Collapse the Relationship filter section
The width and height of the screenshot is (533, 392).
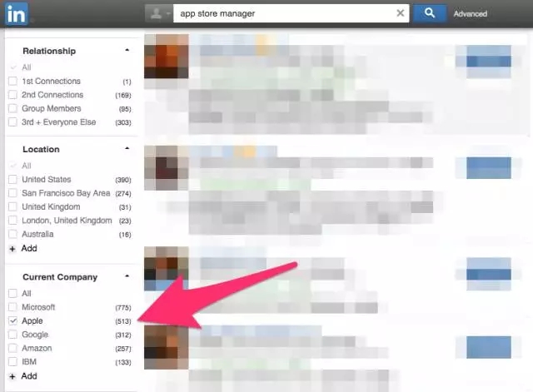pos(127,51)
